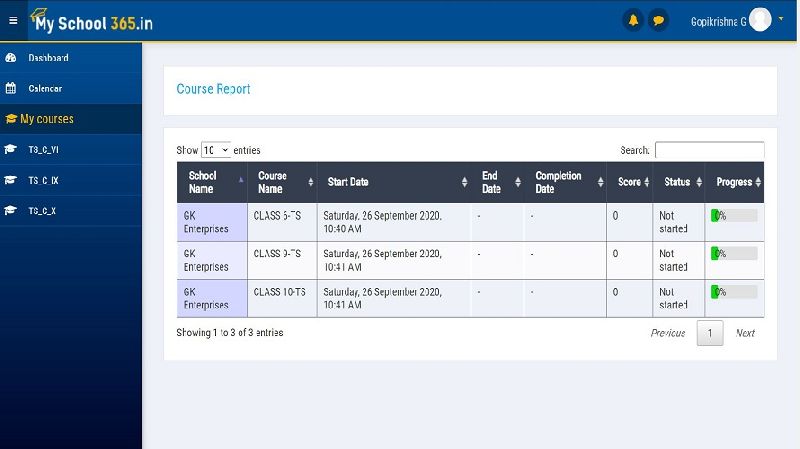Open the chat messages icon
Viewport: 800px width, 449px height.
click(x=657, y=21)
